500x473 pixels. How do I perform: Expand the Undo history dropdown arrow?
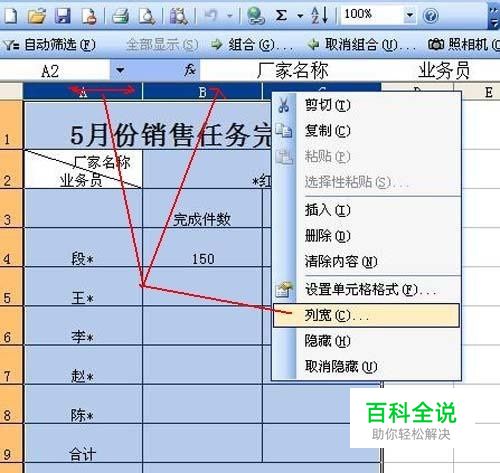tap(230, 15)
